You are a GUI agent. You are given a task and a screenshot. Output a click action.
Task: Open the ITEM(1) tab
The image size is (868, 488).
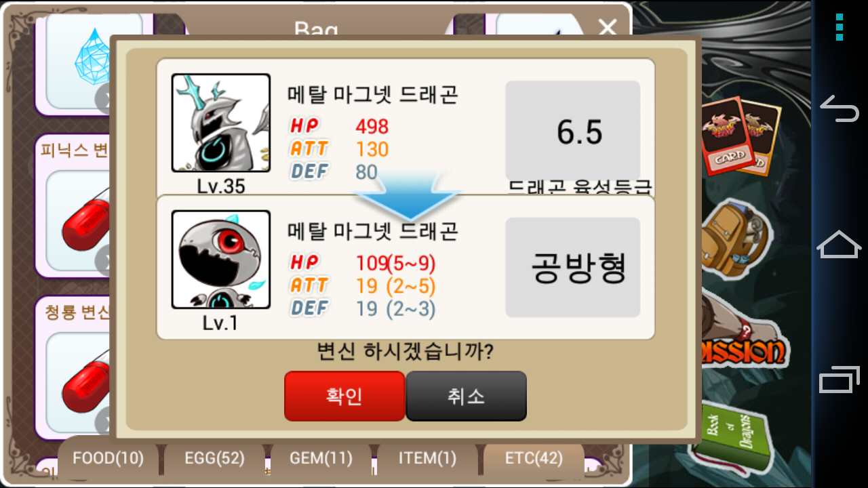pos(427,458)
